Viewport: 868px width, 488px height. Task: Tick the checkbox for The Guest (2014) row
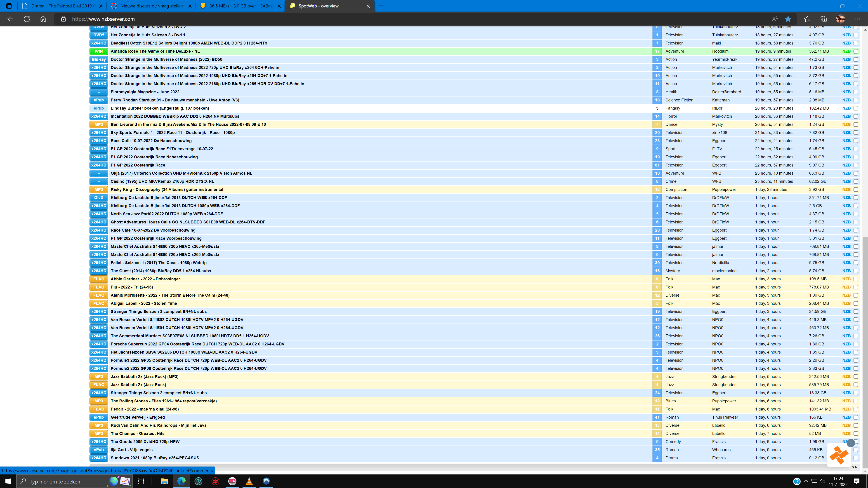pos(856,271)
